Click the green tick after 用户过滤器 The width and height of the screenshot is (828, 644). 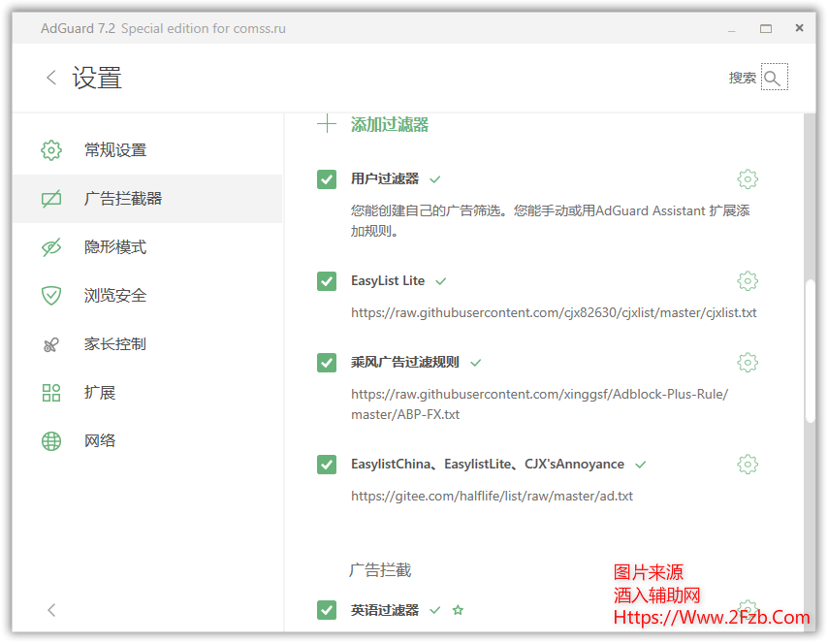435,179
